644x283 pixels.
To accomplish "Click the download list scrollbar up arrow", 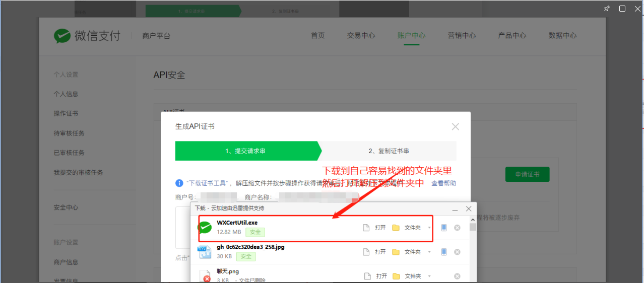I will tap(473, 220).
